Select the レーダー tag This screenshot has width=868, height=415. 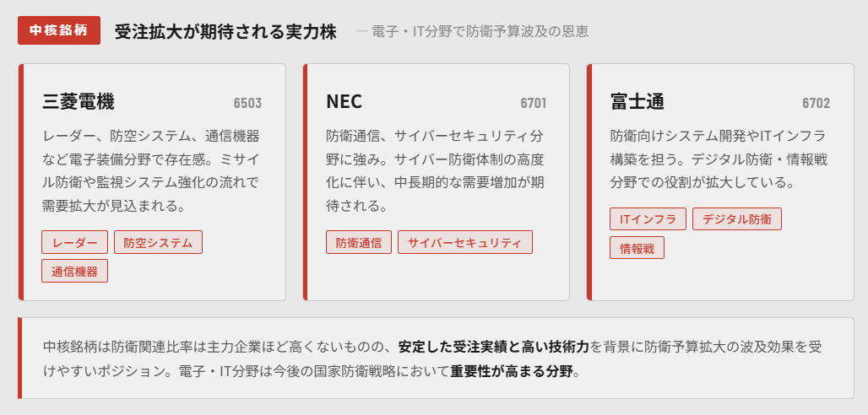pyautogui.click(x=74, y=243)
